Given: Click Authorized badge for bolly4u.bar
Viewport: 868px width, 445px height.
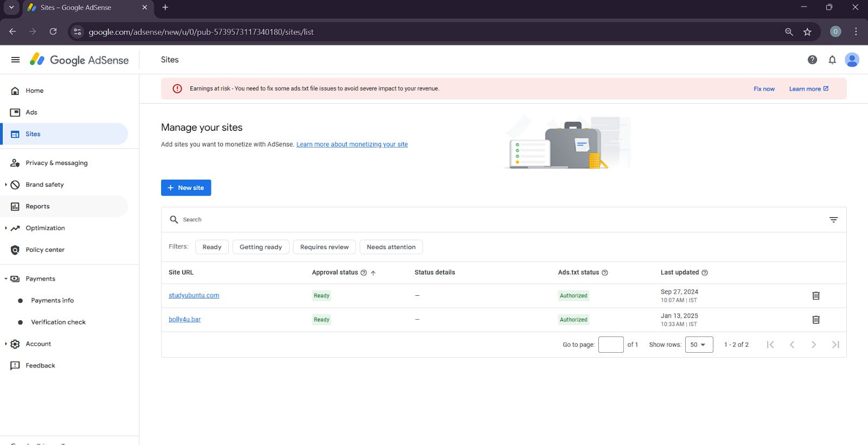Looking at the screenshot, I should point(573,320).
